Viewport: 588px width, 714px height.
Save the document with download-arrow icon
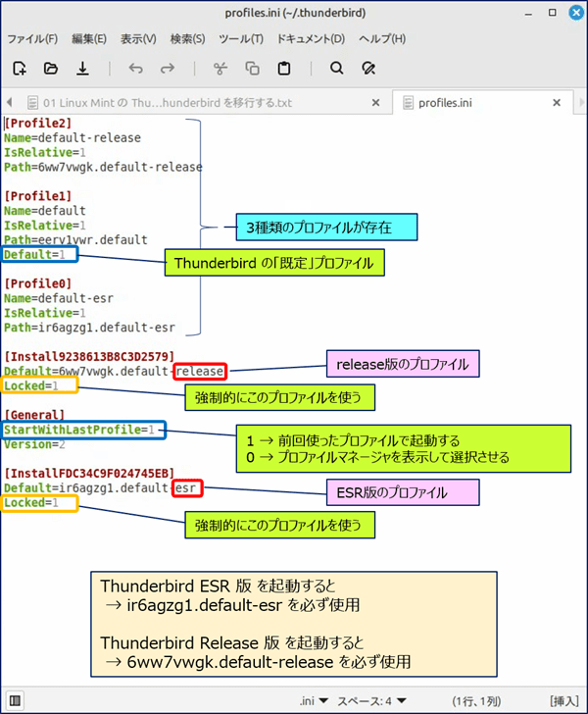[x=82, y=69]
